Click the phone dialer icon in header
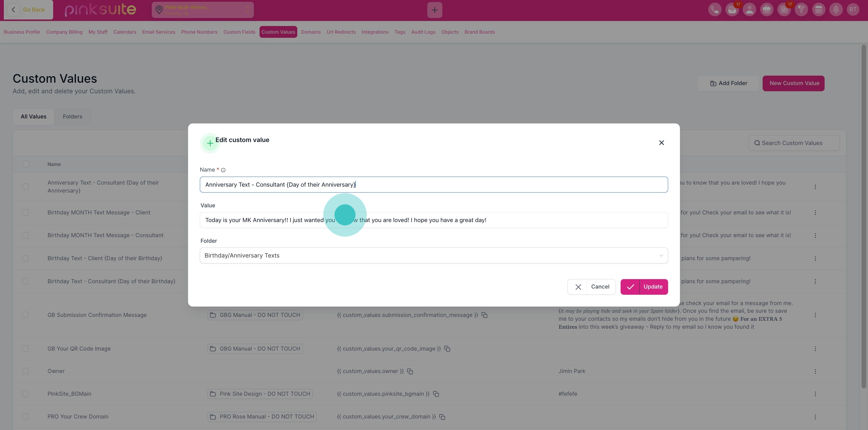This screenshot has height=430, width=868. [715, 9]
